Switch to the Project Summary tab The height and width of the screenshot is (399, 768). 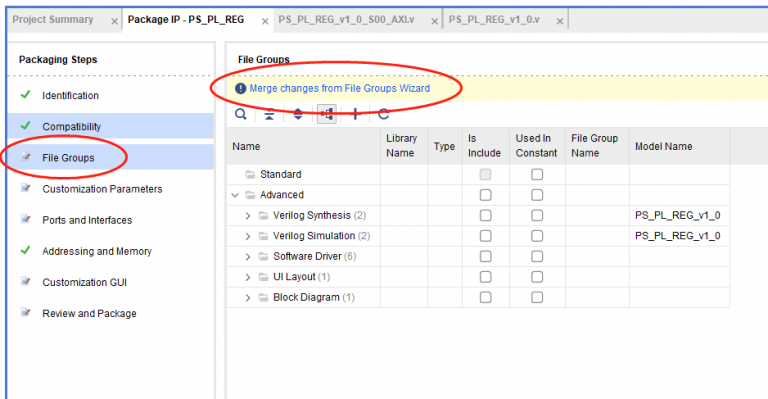point(53,20)
